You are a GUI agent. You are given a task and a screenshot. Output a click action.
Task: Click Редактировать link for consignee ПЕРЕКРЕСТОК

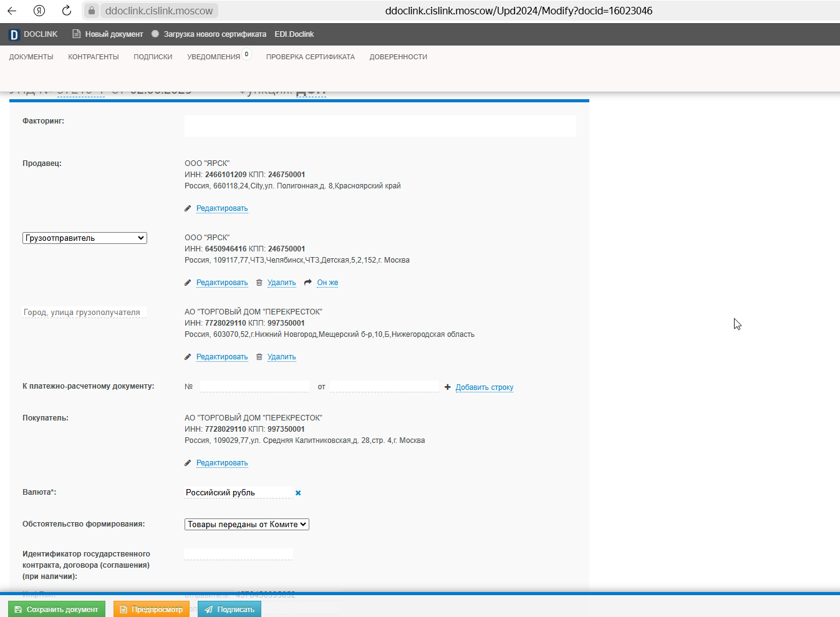(222, 357)
